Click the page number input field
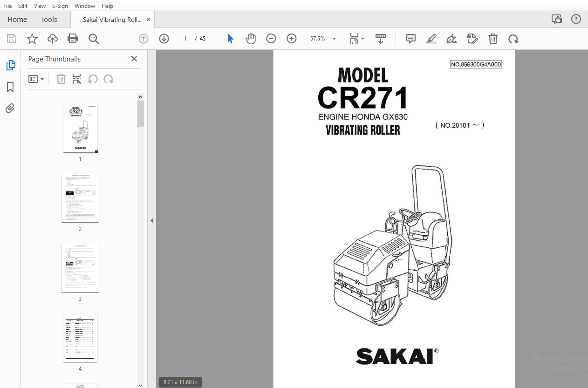 point(185,39)
